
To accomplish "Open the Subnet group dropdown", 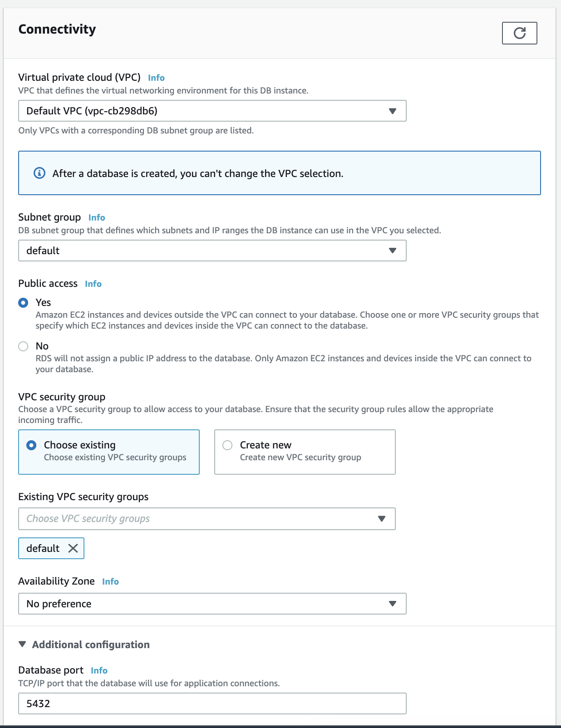I will tap(212, 251).
